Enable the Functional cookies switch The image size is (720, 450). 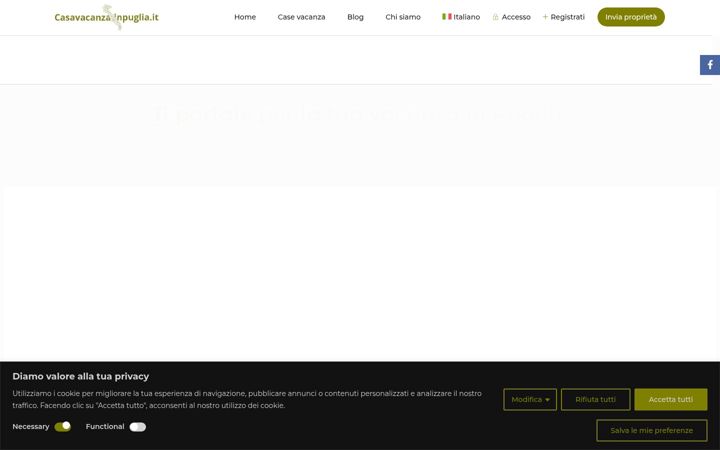point(137,427)
